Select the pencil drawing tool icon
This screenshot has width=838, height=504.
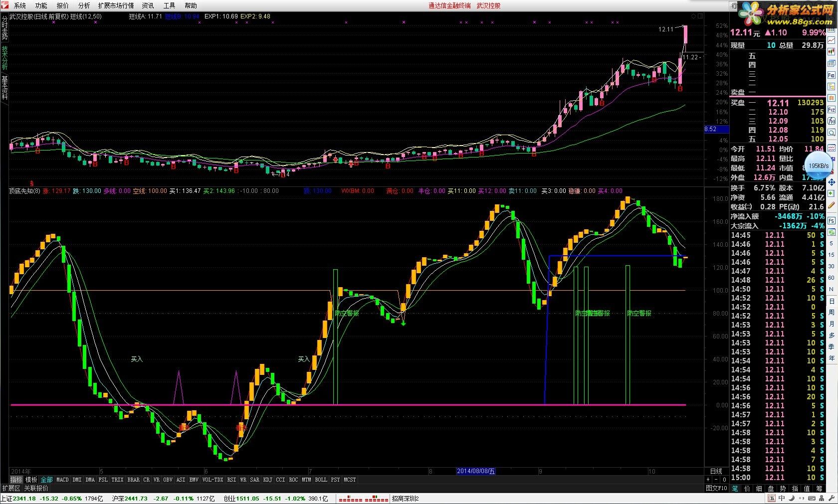832,205
